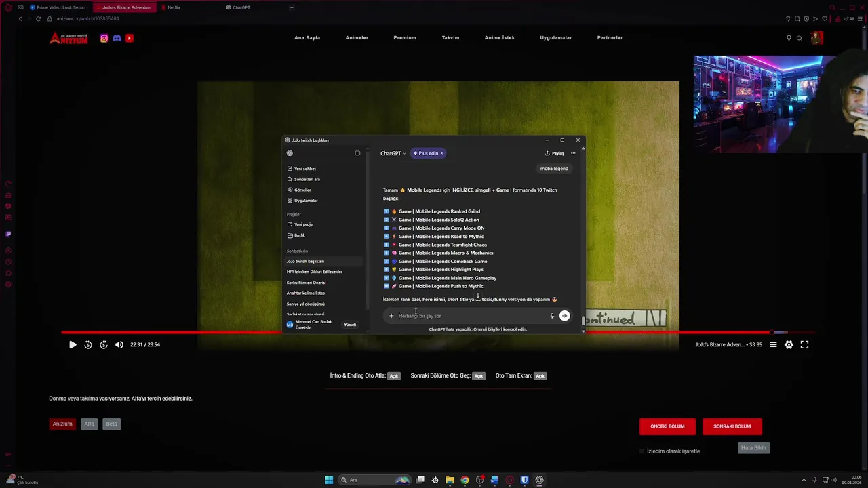
Task: Skip video forward ten seconds
Action: (x=104, y=345)
